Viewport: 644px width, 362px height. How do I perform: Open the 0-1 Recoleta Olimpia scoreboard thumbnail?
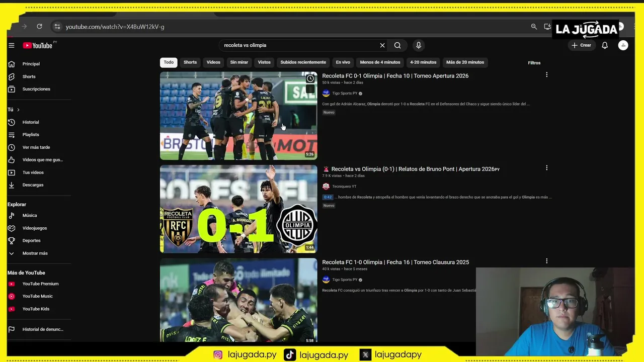pos(238,209)
